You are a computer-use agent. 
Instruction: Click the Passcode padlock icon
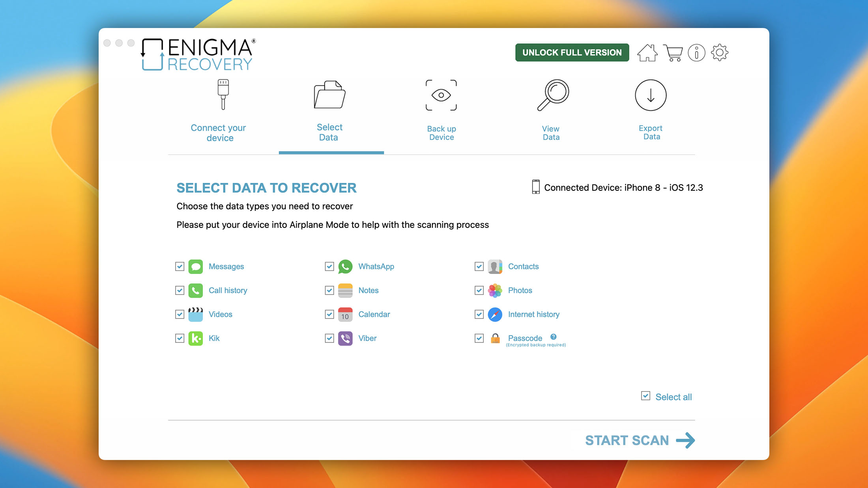495,338
